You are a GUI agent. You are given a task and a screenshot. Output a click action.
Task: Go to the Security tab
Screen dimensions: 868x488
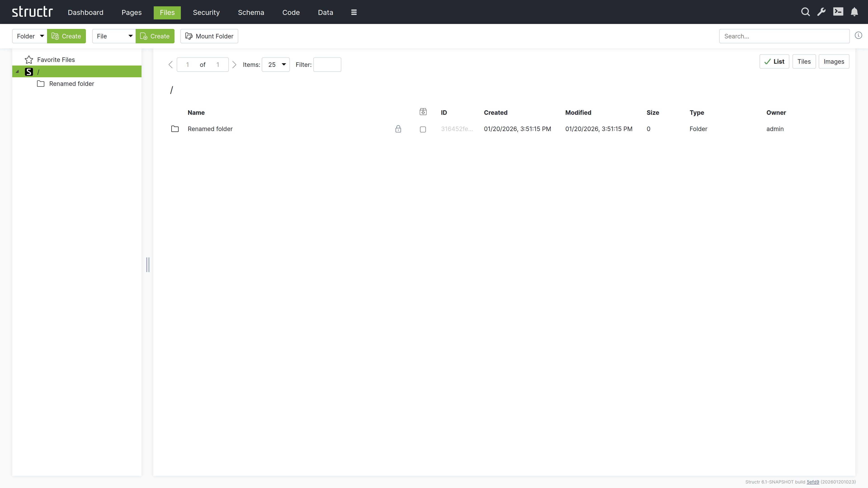[x=206, y=12]
